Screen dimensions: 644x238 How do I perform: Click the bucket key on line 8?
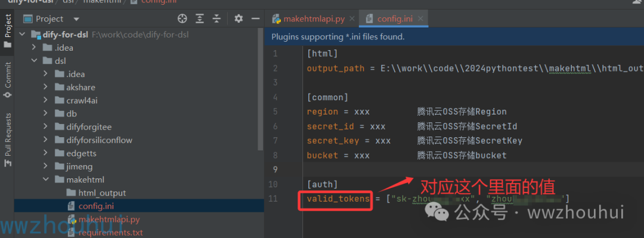[323, 155]
